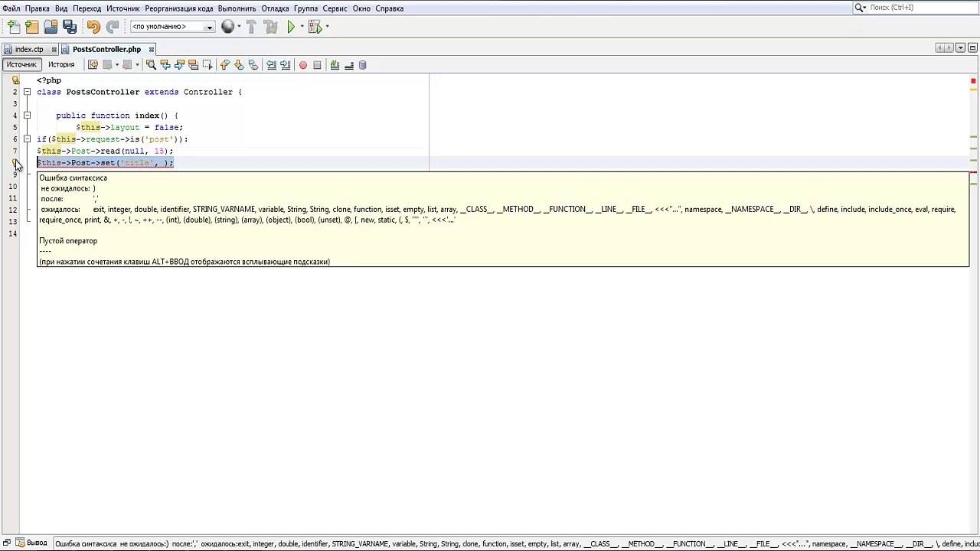Close the index.ctp tab
The width and height of the screenshot is (980, 551).
(54, 50)
